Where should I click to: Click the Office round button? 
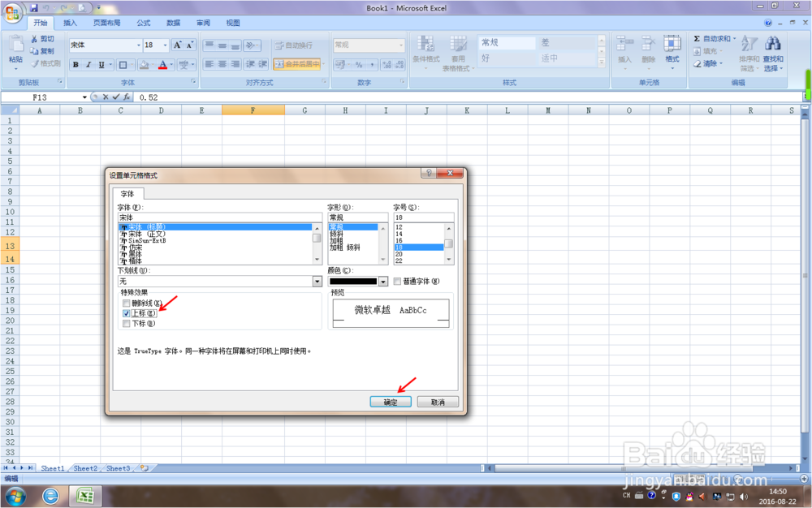click(x=12, y=12)
